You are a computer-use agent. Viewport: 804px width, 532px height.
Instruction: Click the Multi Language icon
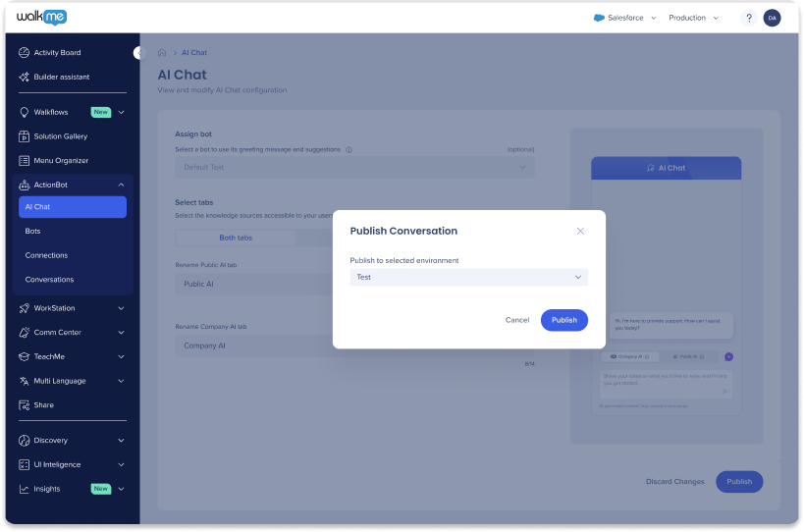coord(25,381)
